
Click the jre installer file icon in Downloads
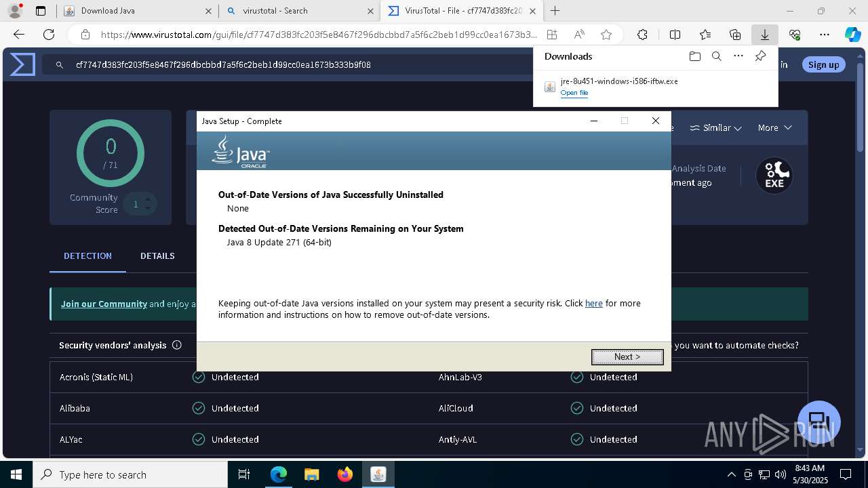point(550,87)
